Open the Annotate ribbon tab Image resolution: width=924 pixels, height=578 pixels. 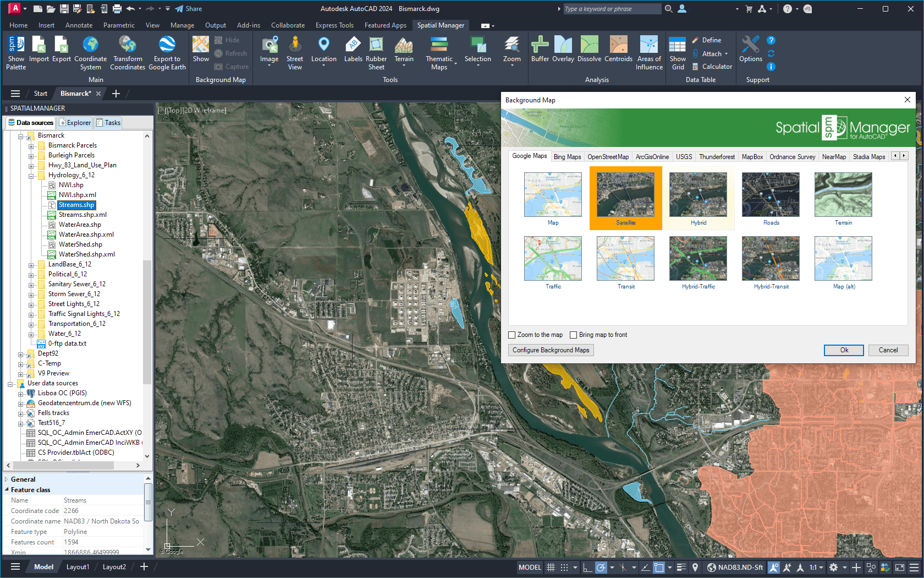[x=79, y=25]
